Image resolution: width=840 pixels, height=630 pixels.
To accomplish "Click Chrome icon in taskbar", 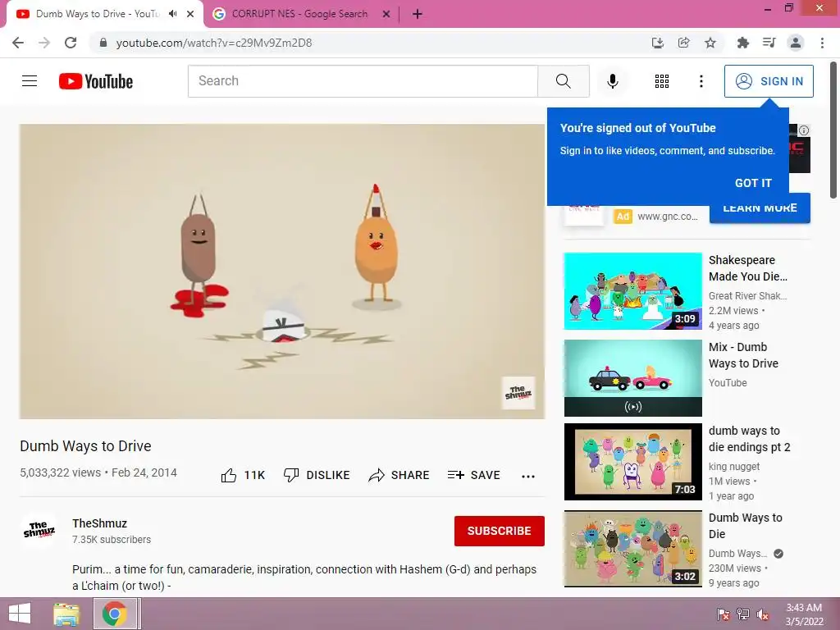I will point(115,614).
